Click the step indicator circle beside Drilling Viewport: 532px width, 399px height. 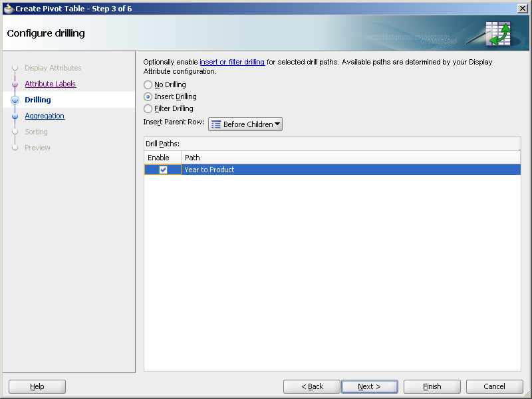point(15,100)
